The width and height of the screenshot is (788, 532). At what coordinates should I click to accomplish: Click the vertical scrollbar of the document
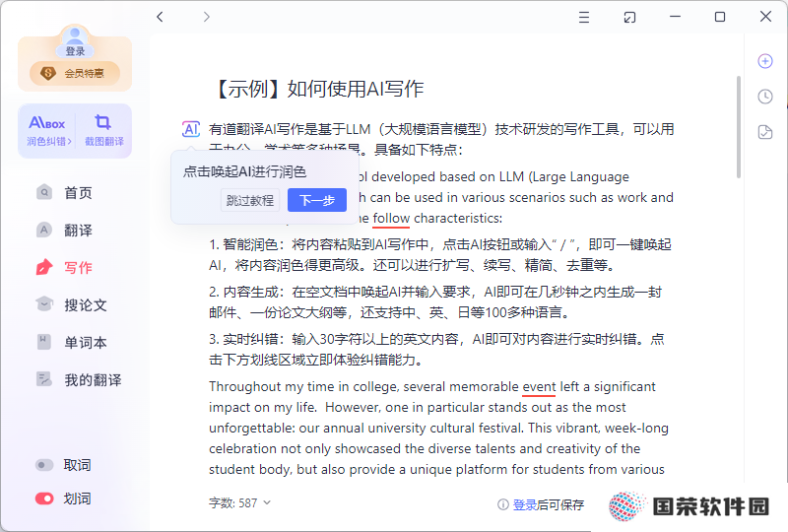(738, 127)
